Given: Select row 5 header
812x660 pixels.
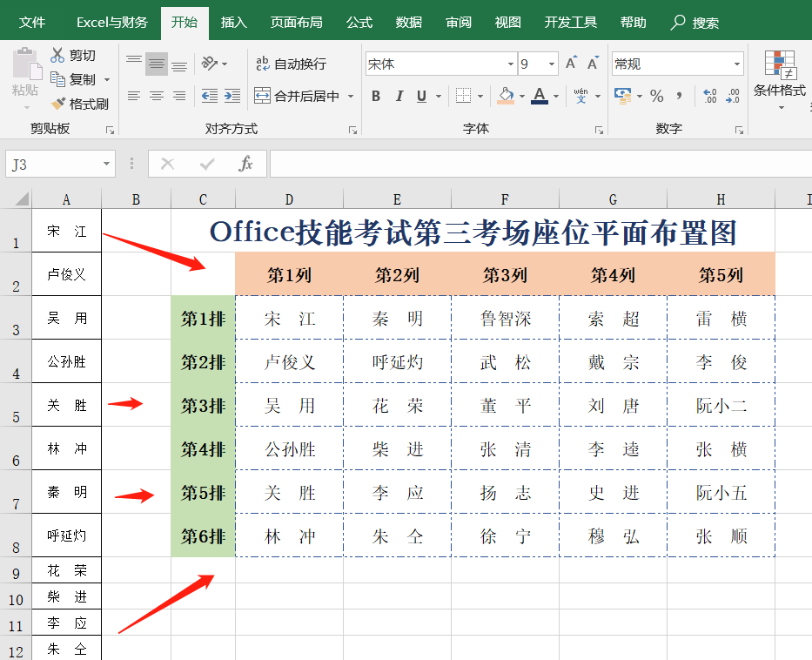Looking at the screenshot, I should (x=16, y=405).
